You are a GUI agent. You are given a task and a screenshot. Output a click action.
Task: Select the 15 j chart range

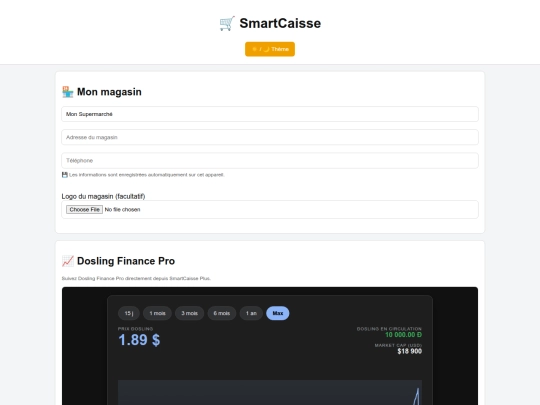(x=129, y=313)
